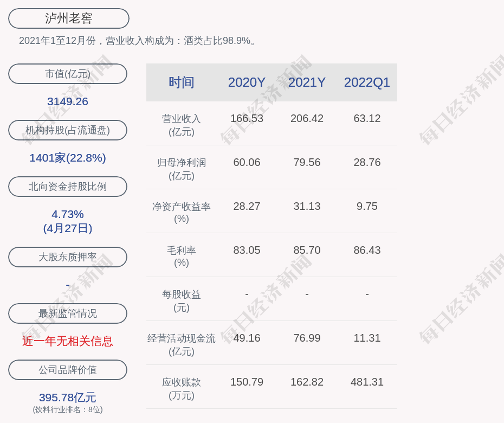Select receivables value 481.31
This screenshot has height=423, width=504.
pyautogui.click(x=367, y=382)
